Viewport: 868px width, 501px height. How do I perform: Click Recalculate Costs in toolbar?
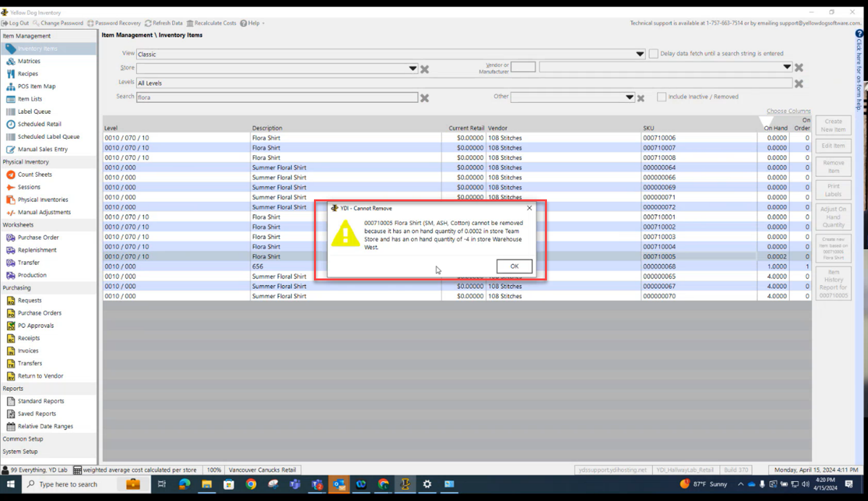[211, 23]
